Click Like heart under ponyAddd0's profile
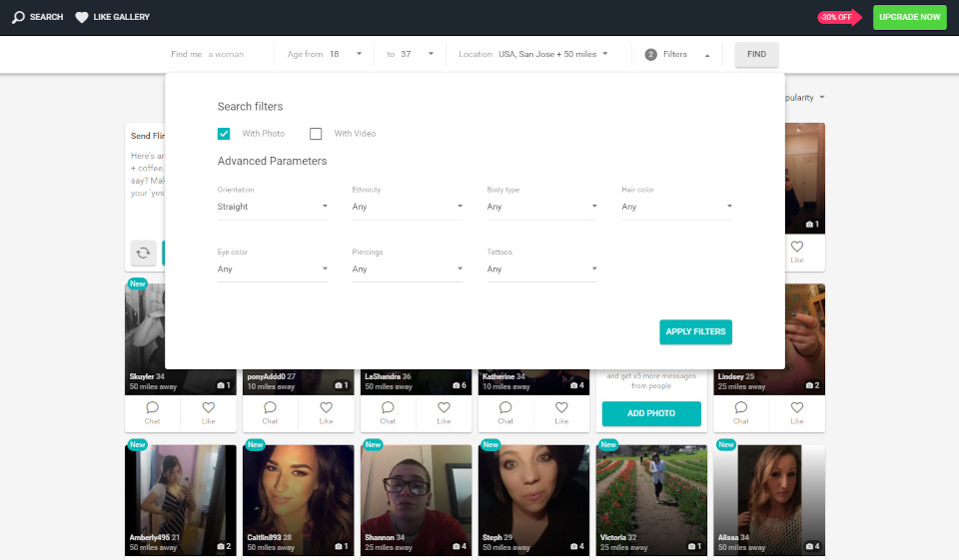This screenshot has height=560, width=959. [326, 407]
